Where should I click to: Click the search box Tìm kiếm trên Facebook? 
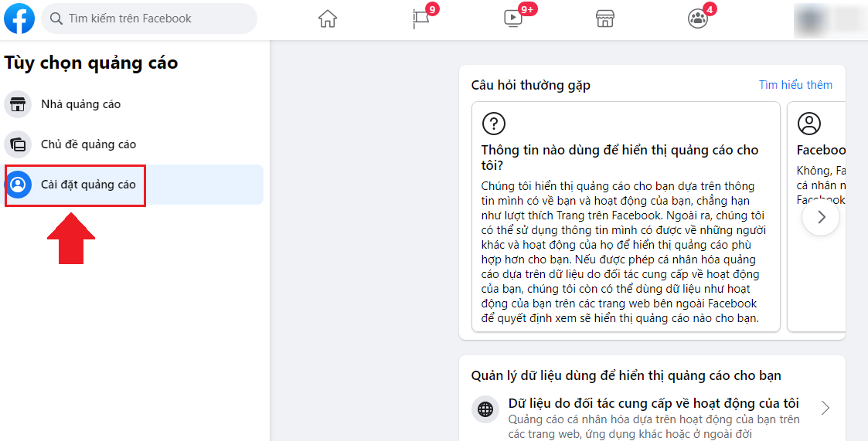(x=149, y=19)
